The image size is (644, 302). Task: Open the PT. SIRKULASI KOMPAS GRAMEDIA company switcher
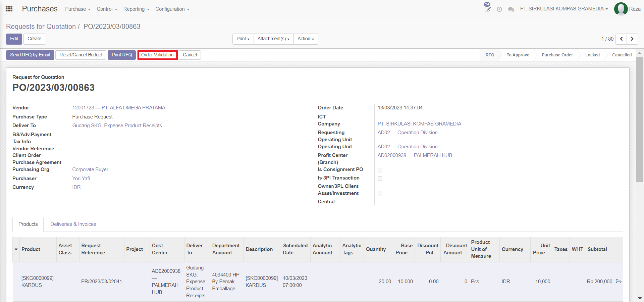coord(564,9)
